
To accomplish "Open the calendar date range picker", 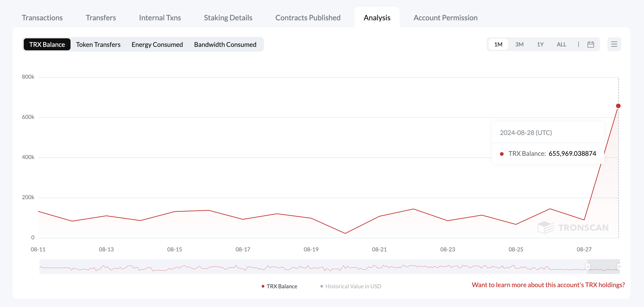I will [x=591, y=44].
